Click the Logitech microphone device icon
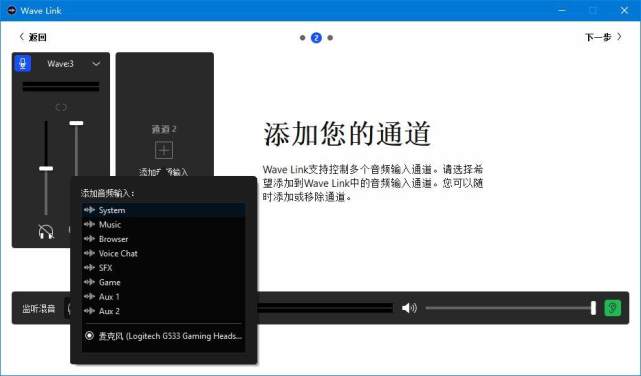The image size is (641, 376). coord(89,336)
